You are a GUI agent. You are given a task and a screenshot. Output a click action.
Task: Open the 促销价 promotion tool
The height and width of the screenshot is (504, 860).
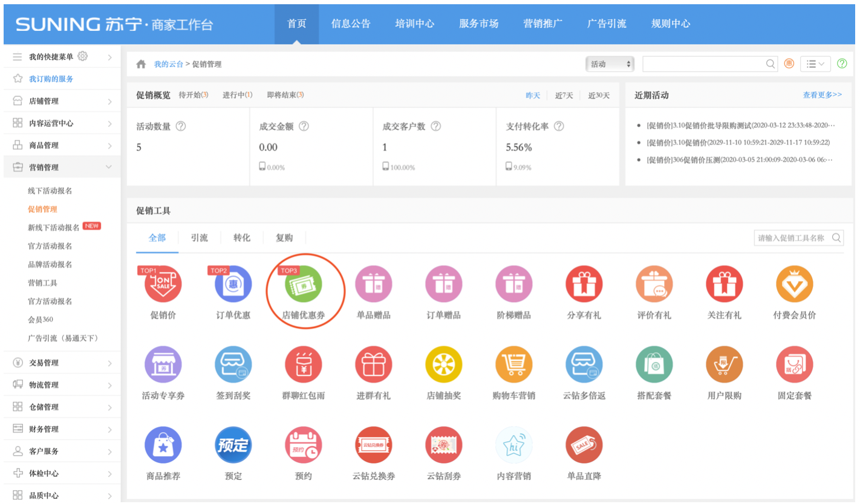[x=163, y=284]
